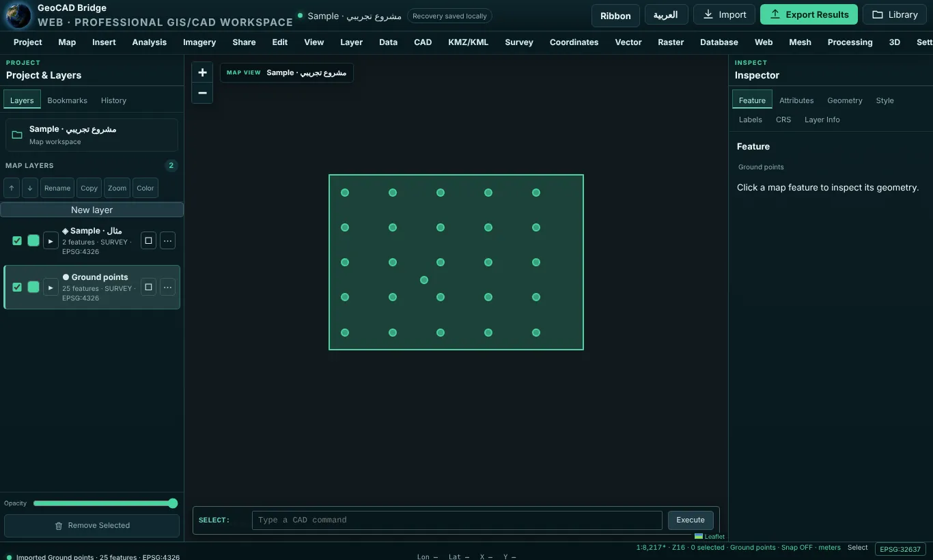The height and width of the screenshot is (560, 933).
Task: Click the off-grid ground point on map
Action: coord(424,280)
